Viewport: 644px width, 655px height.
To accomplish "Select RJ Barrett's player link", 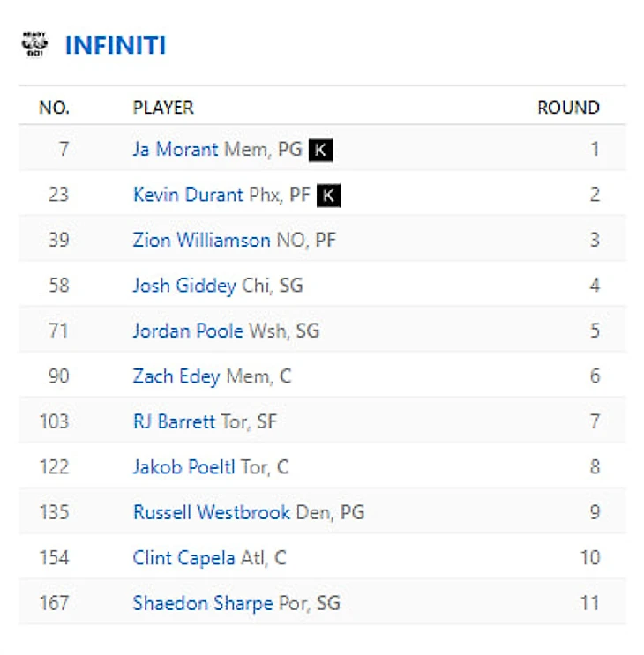I will point(174,421).
